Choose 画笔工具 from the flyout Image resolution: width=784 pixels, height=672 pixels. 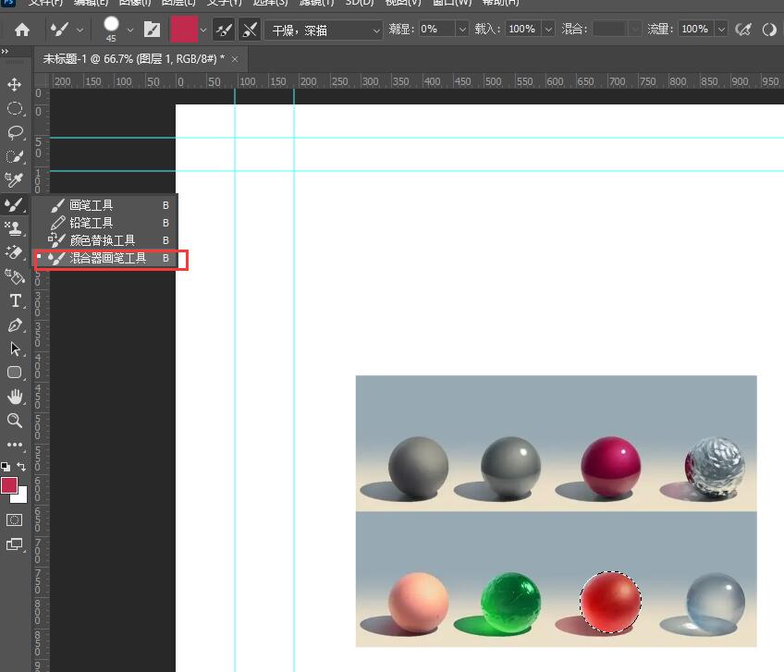tap(105, 205)
